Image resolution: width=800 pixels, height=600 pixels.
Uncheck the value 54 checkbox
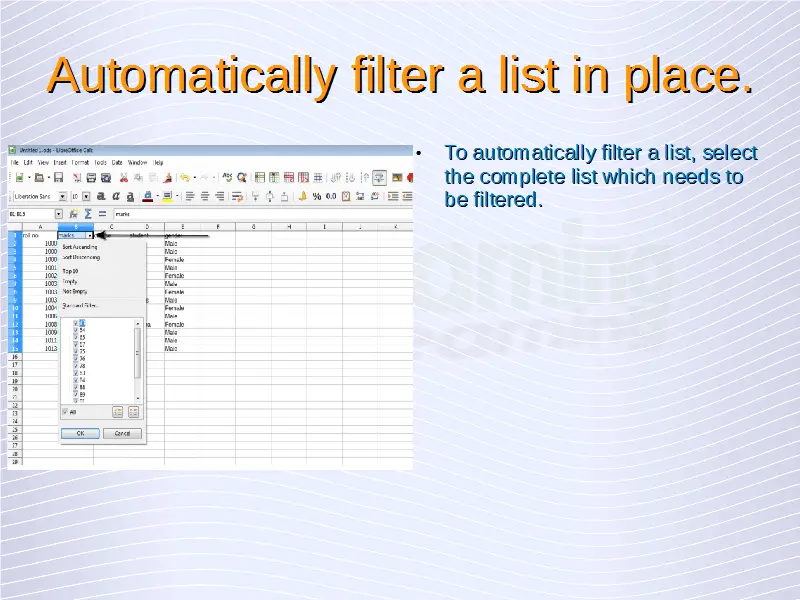(x=75, y=331)
